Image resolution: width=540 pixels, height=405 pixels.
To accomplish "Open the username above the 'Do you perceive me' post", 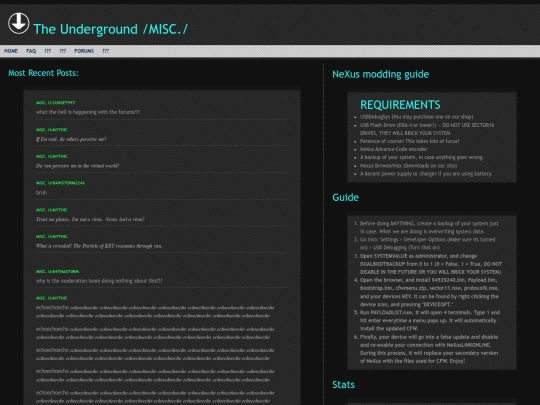I will coord(52,156).
